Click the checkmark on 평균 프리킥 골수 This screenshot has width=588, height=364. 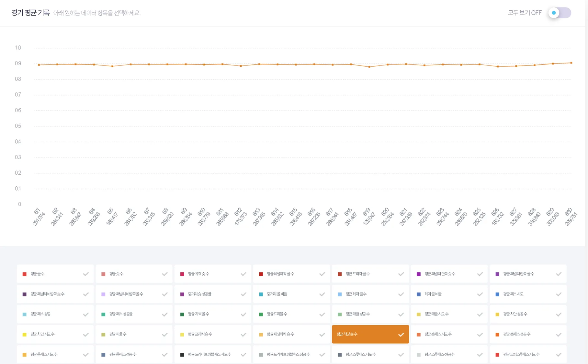point(401,274)
